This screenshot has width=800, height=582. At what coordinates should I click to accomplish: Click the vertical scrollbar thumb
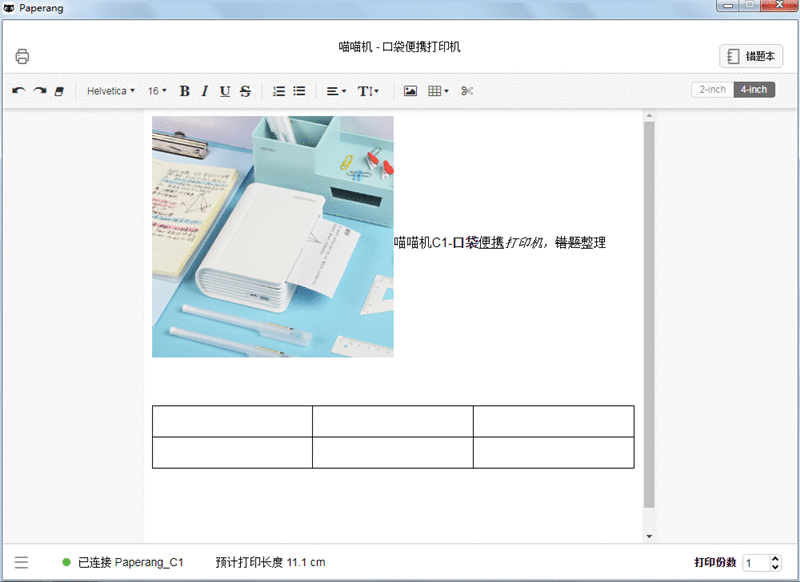click(649, 315)
